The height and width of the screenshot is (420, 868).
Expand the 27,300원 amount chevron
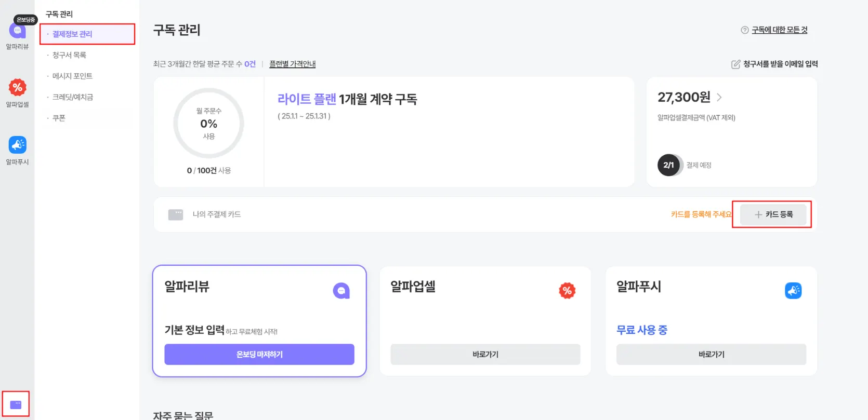(719, 97)
